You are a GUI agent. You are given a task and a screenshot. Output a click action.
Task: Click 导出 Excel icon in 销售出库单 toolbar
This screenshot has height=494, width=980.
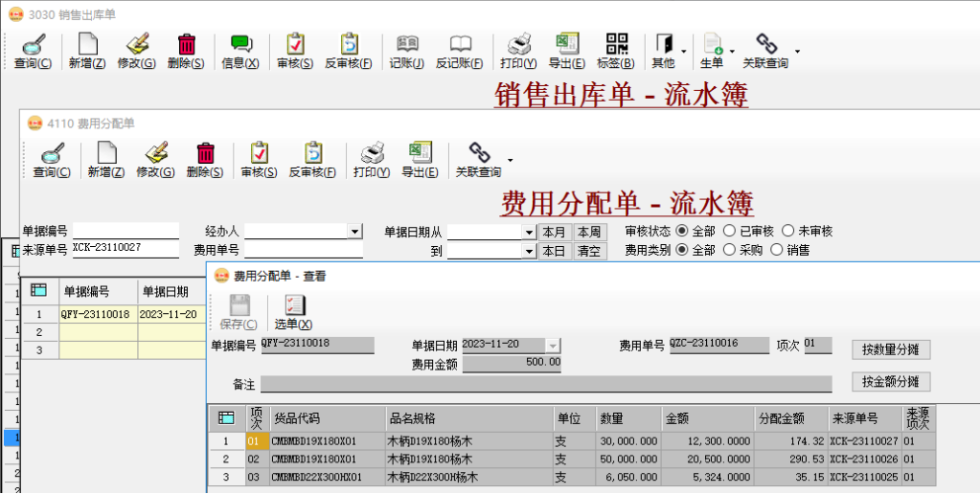567,44
